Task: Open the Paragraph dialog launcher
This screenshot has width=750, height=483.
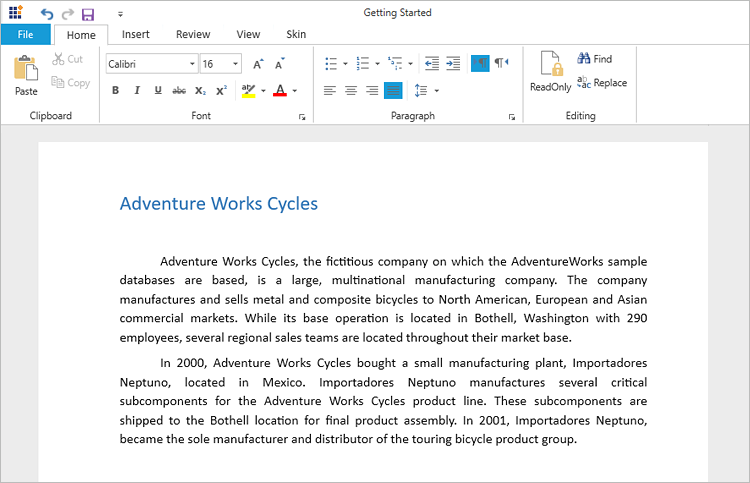Action: [512, 117]
